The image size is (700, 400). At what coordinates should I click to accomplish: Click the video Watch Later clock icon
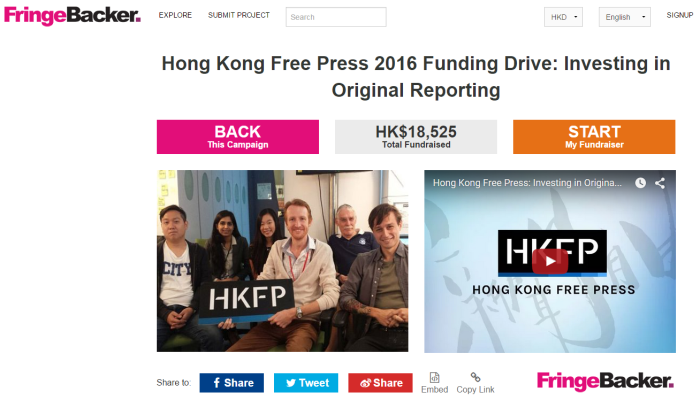[x=640, y=183]
